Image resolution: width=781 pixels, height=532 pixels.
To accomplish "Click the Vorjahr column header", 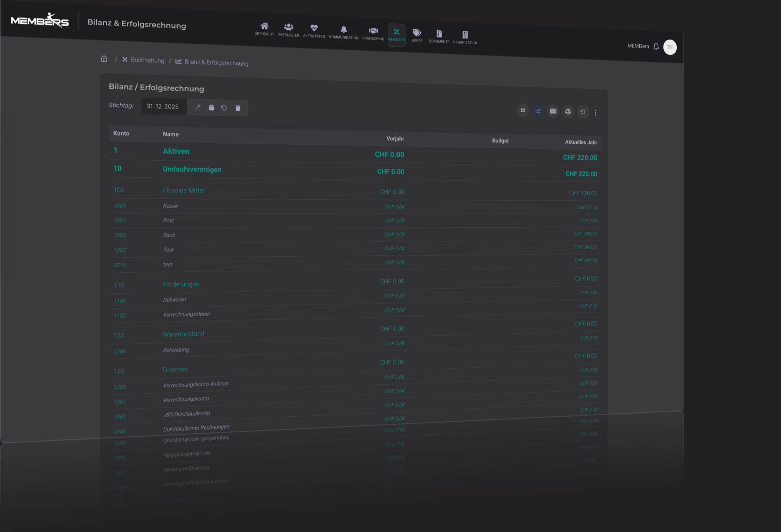I will point(395,139).
